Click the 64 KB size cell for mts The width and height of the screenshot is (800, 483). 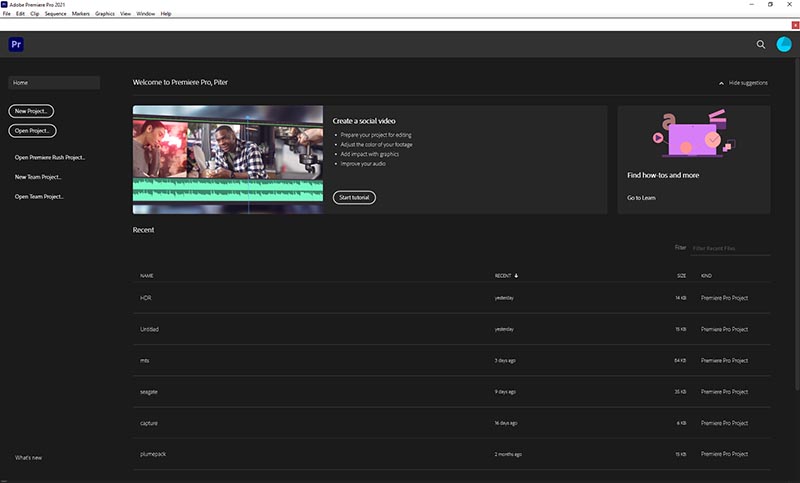click(680, 361)
